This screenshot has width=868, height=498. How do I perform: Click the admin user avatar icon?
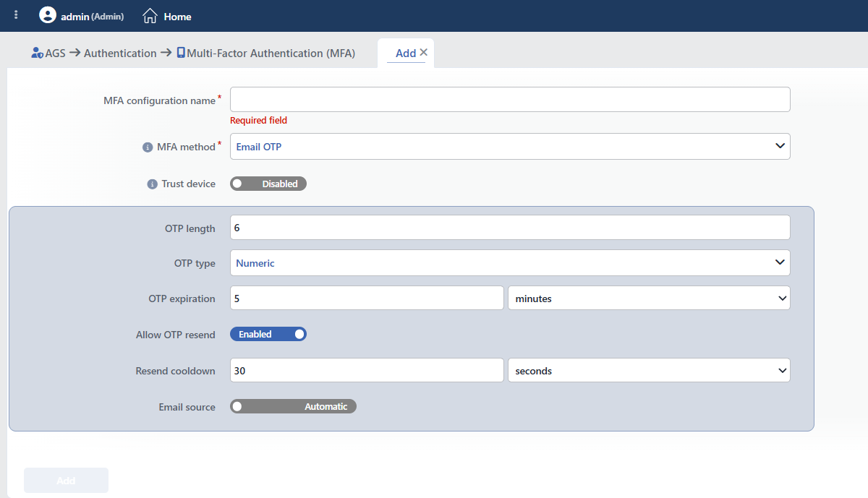[48, 15]
